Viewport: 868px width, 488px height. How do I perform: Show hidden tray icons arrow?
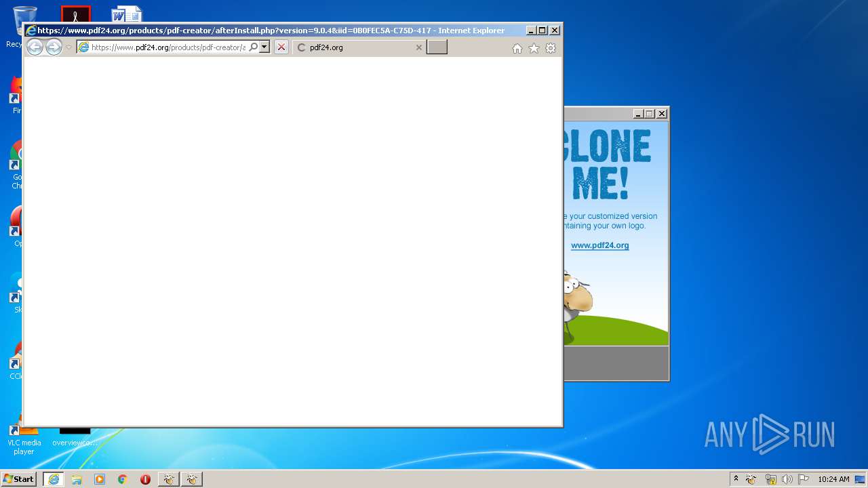tap(736, 479)
